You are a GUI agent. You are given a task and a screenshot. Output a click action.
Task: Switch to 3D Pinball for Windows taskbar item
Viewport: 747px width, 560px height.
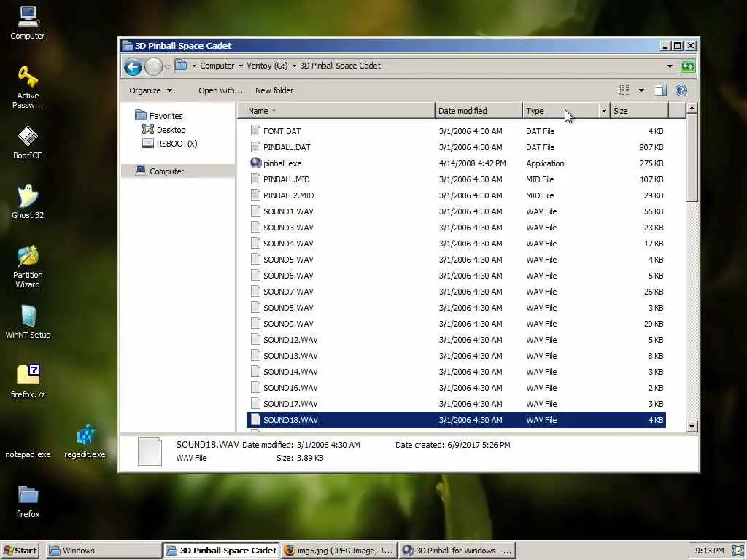[x=457, y=551]
